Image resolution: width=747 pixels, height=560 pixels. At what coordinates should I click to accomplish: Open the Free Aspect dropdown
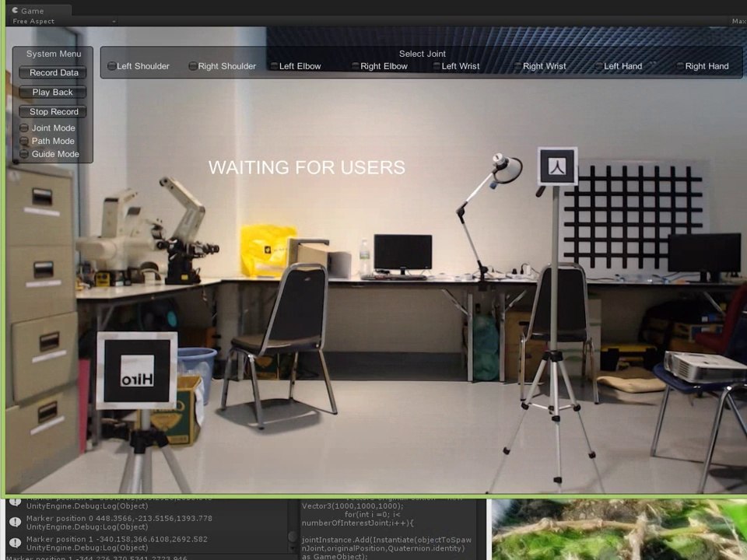tap(64, 22)
